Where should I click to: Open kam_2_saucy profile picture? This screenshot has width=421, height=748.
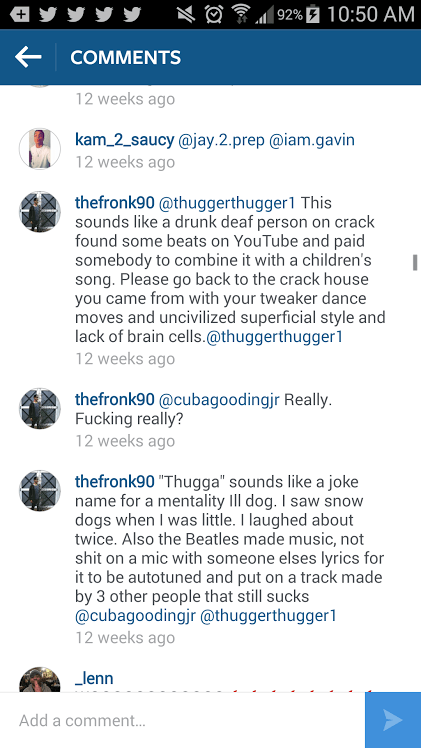coord(40,148)
